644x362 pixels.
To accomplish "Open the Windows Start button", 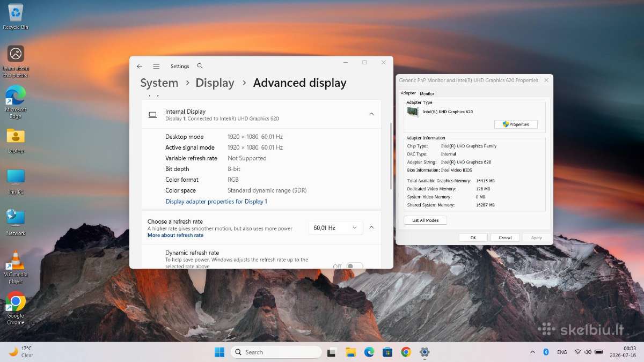I will [219, 352].
